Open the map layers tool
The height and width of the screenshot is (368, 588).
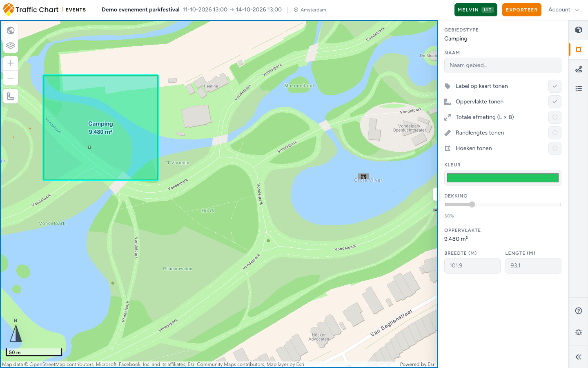[x=11, y=45]
